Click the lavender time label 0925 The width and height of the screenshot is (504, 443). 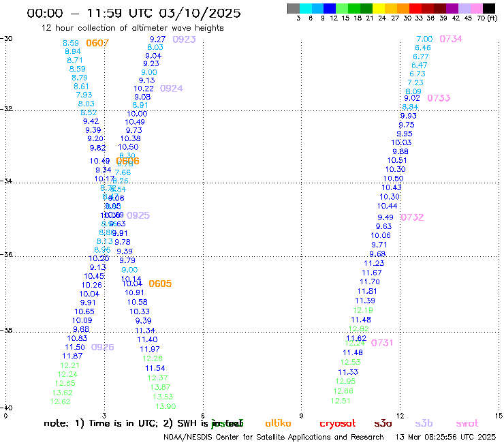point(138,215)
